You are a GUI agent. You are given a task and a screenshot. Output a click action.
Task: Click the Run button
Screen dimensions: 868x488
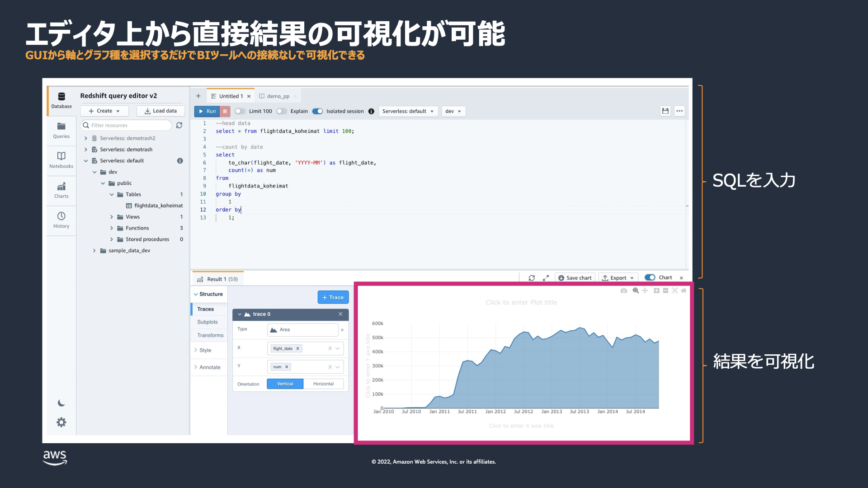pyautogui.click(x=207, y=111)
